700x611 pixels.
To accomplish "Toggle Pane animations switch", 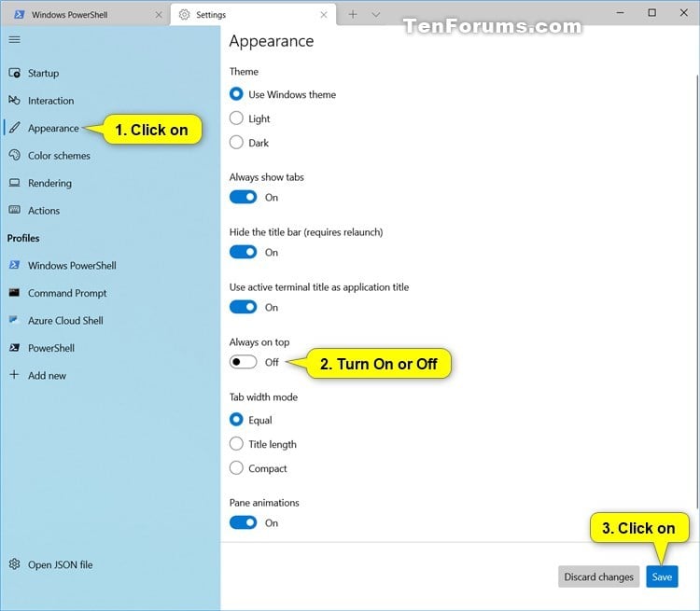I will [244, 522].
